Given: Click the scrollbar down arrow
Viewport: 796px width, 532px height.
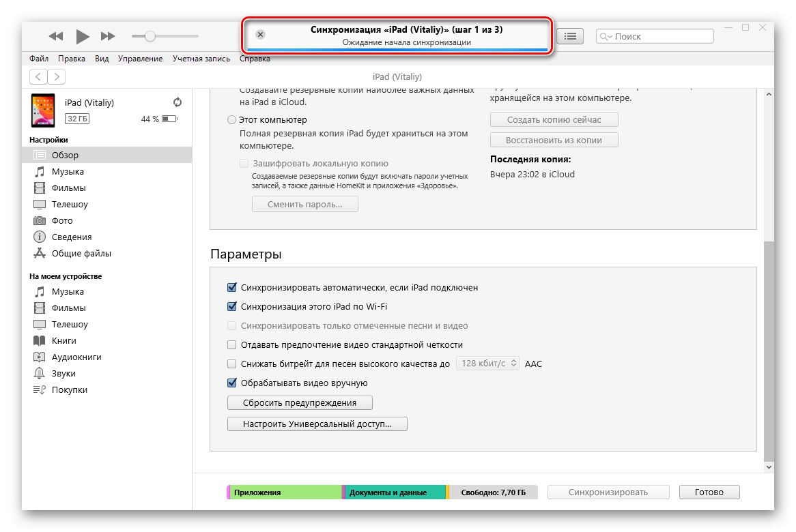Looking at the screenshot, I should (x=769, y=467).
